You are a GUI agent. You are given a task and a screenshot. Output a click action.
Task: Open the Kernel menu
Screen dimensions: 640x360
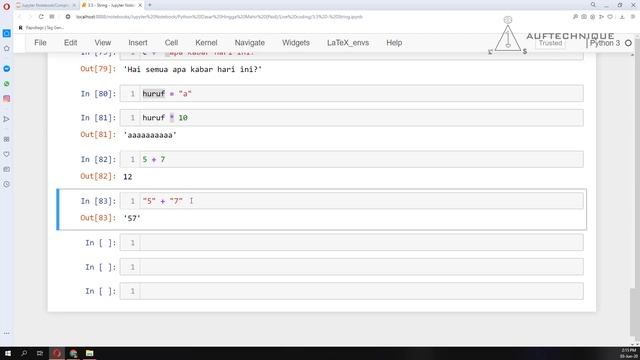(x=206, y=43)
